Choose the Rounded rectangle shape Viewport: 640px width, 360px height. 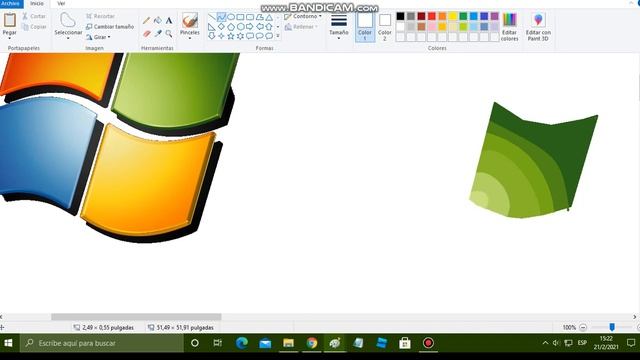pyautogui.click(x=250, y=17)
